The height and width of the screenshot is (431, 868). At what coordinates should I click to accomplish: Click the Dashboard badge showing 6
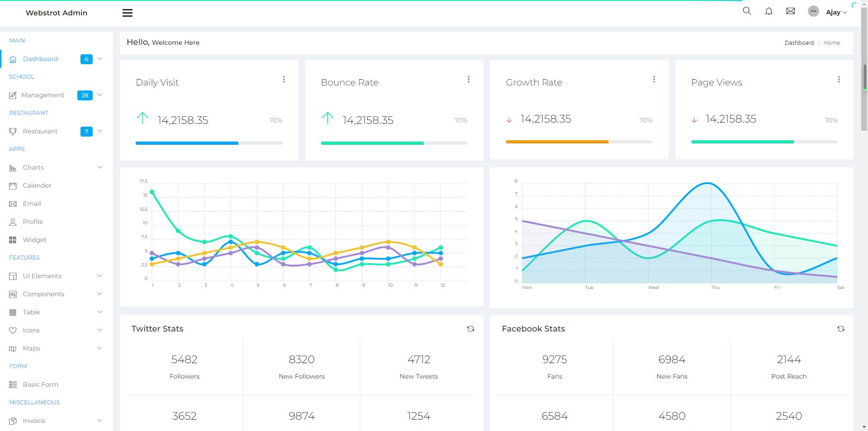(x=86, y=59)
